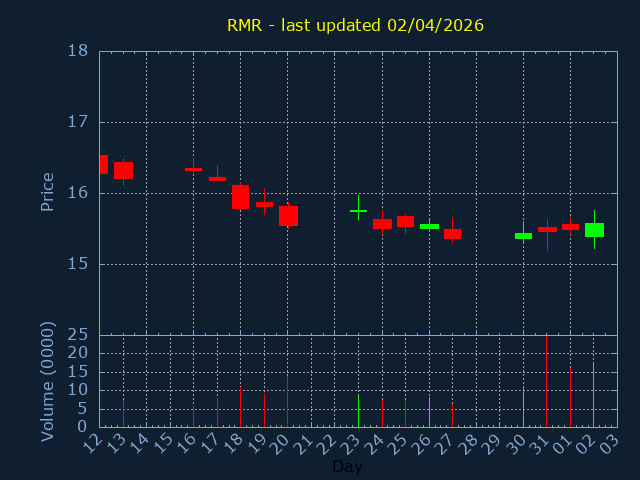Click the red candlestick on day 20
Screen dimensions: 640x480
(288, 216)
